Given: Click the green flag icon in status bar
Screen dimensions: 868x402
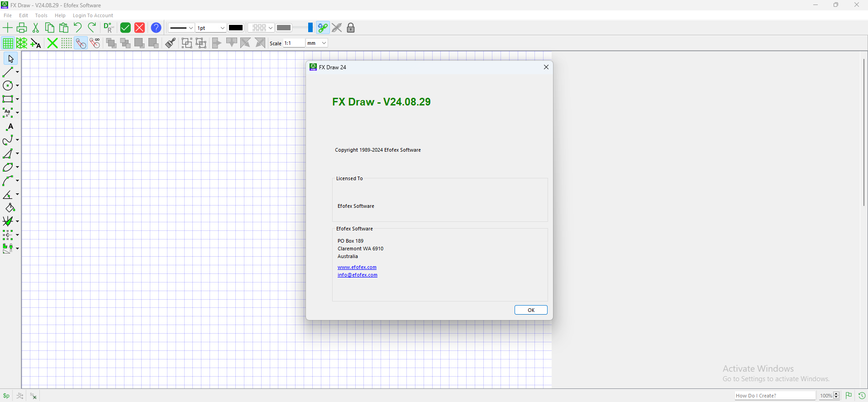Looking at the screenshot, I should tap(849, 395).
